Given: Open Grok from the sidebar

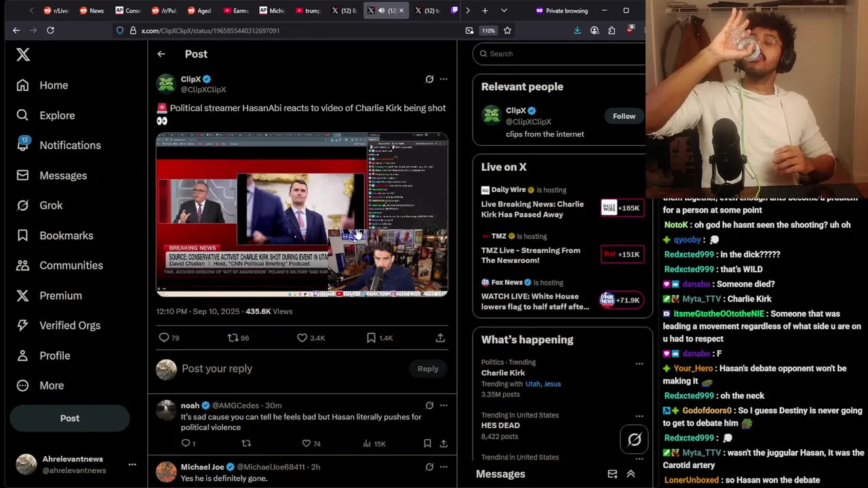Looking at the screenshot, I should (x=39, y=205).
